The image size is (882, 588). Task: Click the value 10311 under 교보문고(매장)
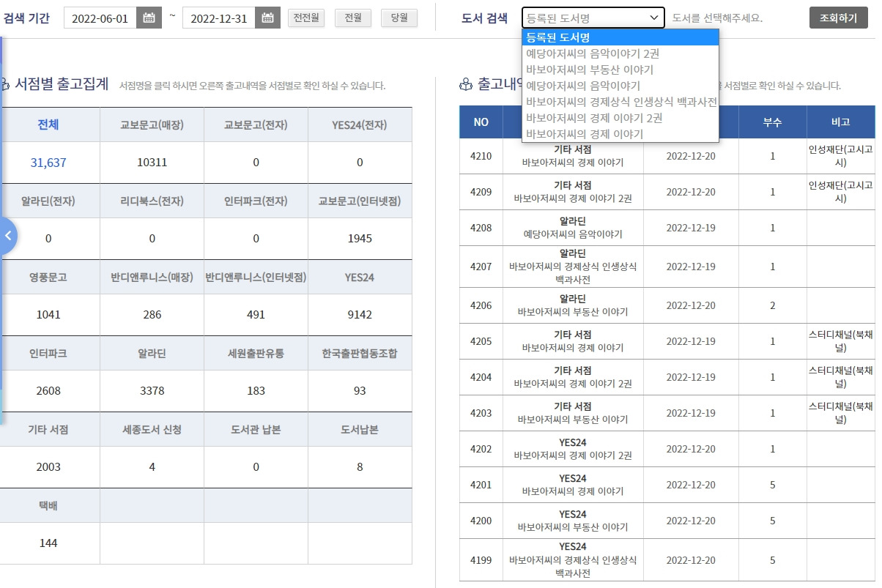click(152, 163)
